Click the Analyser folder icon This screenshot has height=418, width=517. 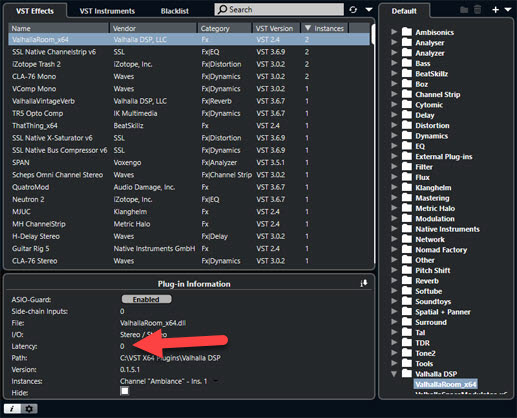pos(407,42)
